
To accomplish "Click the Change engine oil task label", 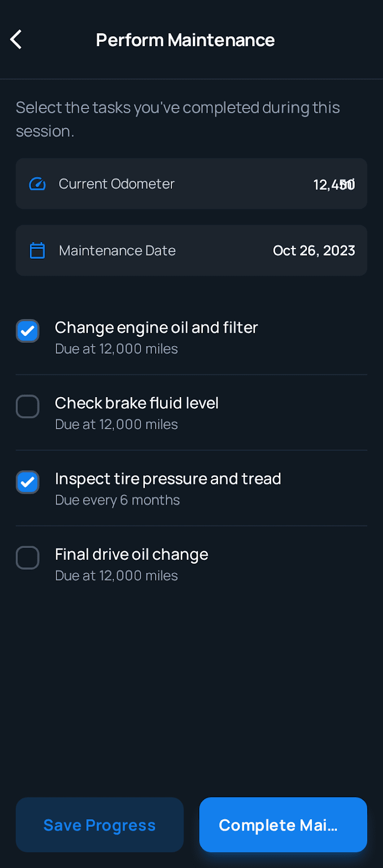I will click(x=156, y=327).
